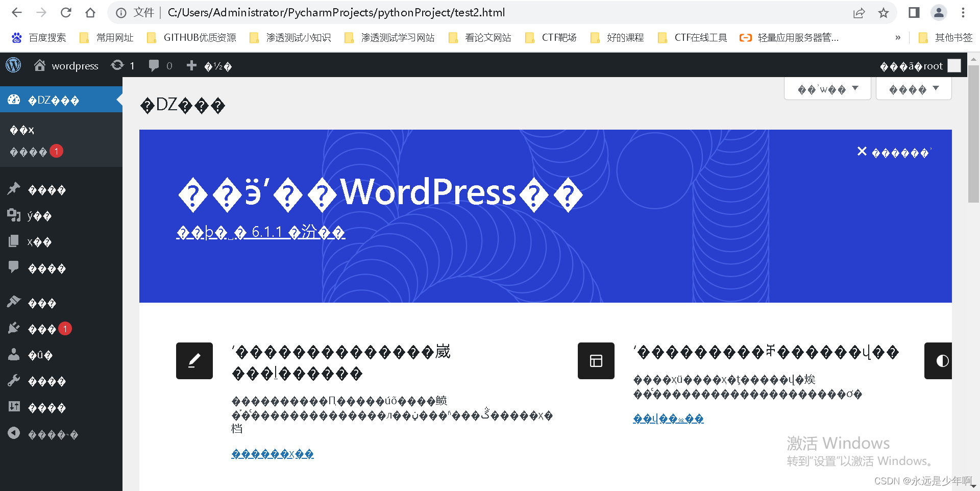Open the 好的课程 bookmark folder
980x491 pixels.
pos(617,38)
